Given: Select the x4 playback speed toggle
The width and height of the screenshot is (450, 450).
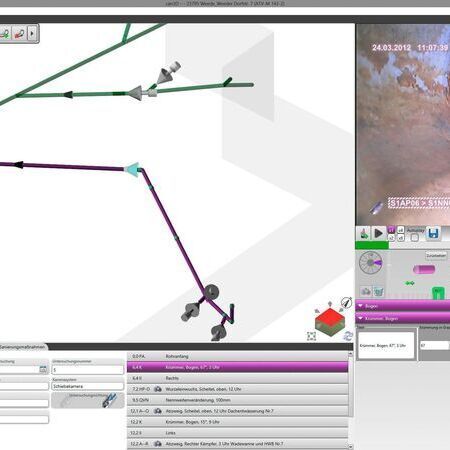Looking at the screenshot, I should (x=401, y=230).
